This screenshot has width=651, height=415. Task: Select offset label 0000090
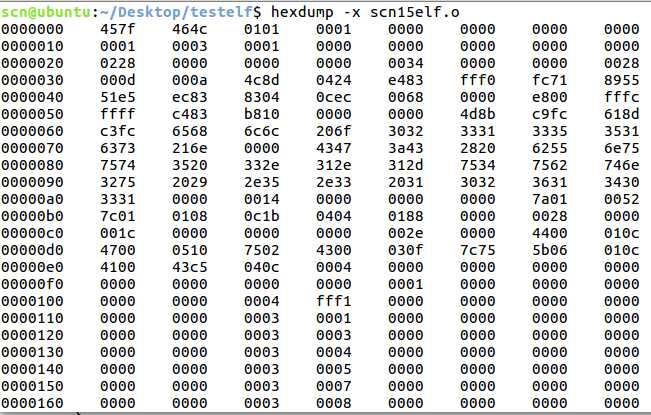(x=32, y=182)
